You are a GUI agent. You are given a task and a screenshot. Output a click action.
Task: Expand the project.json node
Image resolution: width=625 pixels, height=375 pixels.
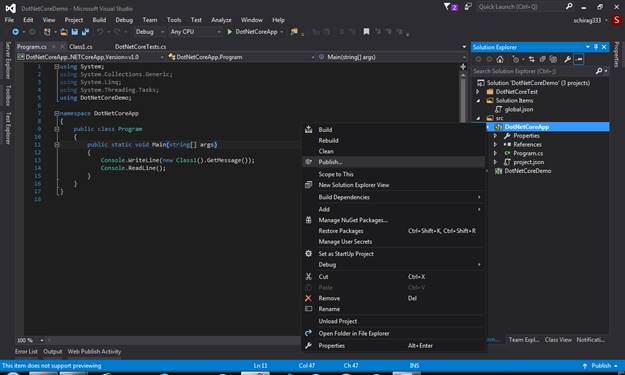coord(495,162)
